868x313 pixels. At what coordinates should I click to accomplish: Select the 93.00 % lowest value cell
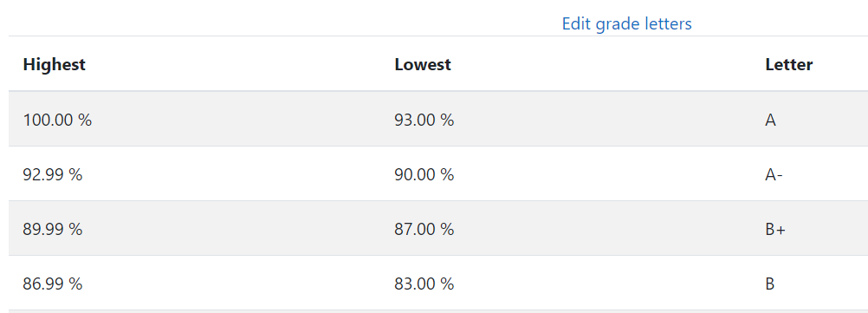pos(424,120)
